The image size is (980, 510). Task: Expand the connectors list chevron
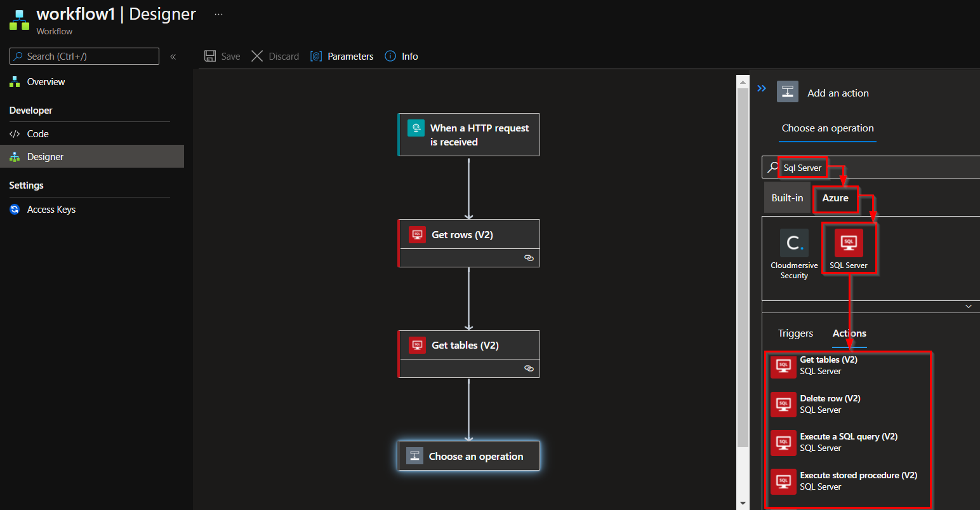click(x=969, y=306)
